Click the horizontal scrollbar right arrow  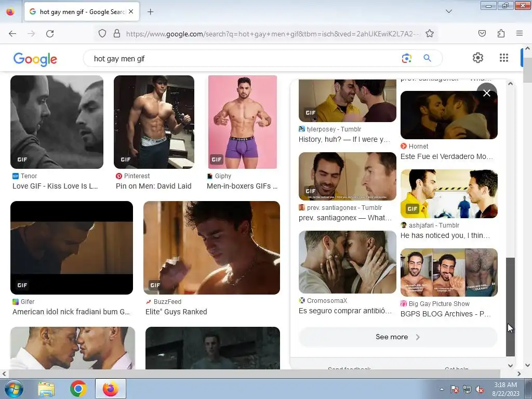tap(519, 374)
